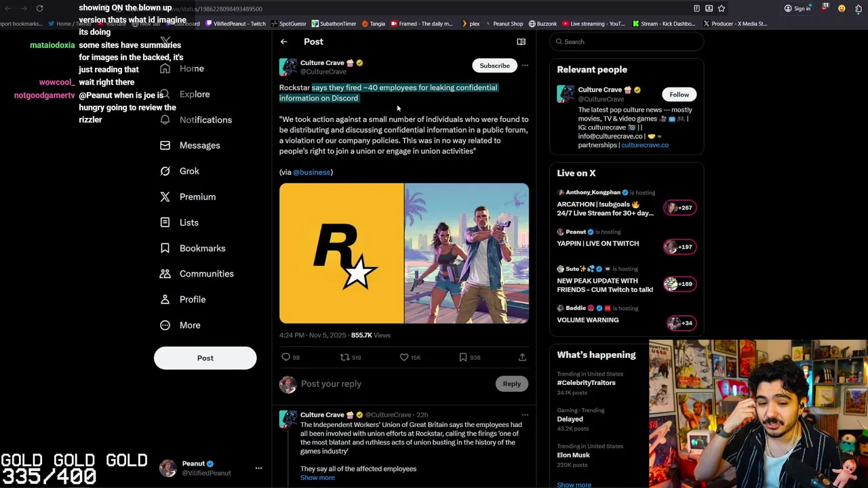This screenshot has width=868, height=488.
Task: Open the Buzzonk bookmark
Action: (x=542, y=24)
